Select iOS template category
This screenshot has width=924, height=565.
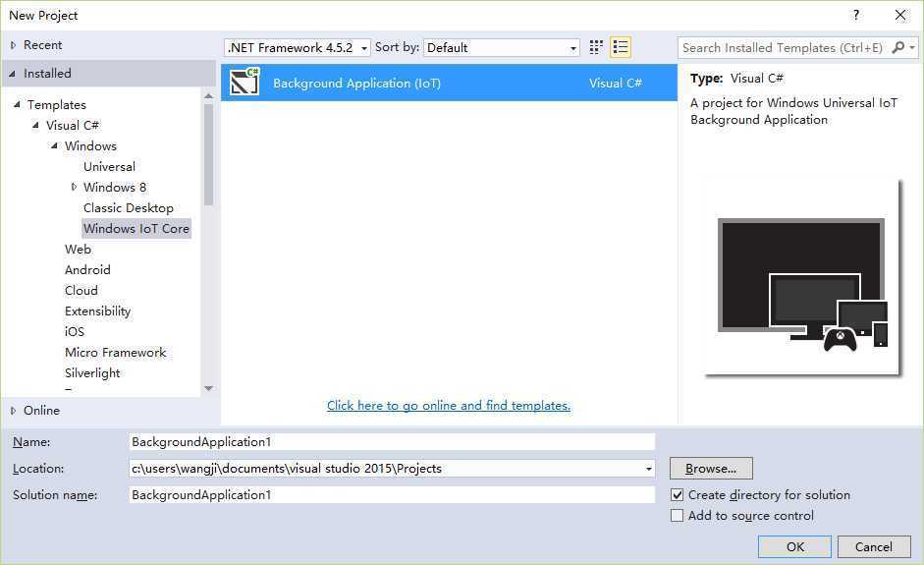[x=75, y=331]
